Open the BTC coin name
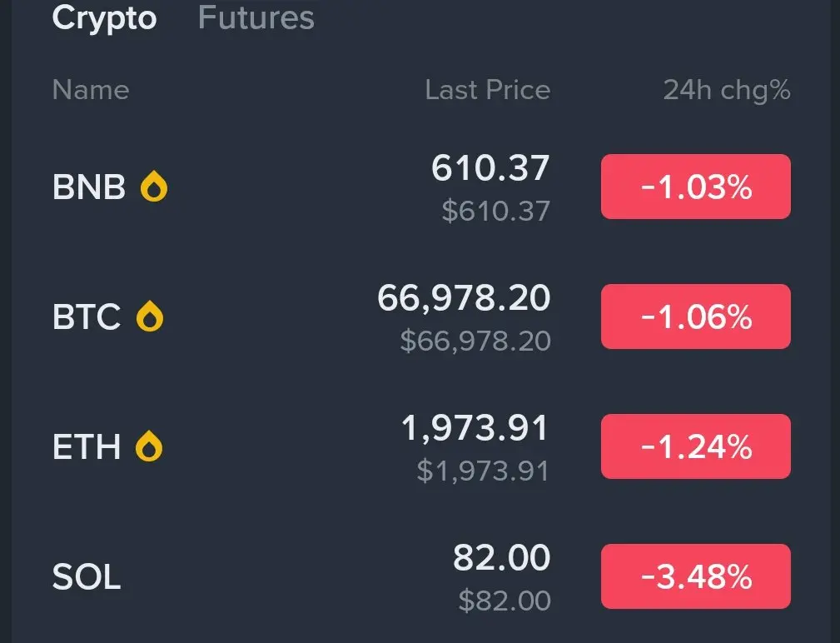 [87, 317]
